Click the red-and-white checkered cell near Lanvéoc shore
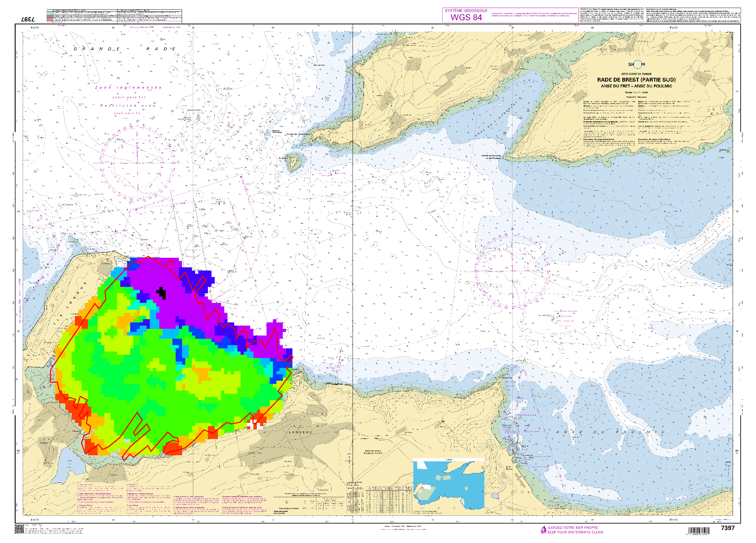756x543 pixels. pos(255,424)
